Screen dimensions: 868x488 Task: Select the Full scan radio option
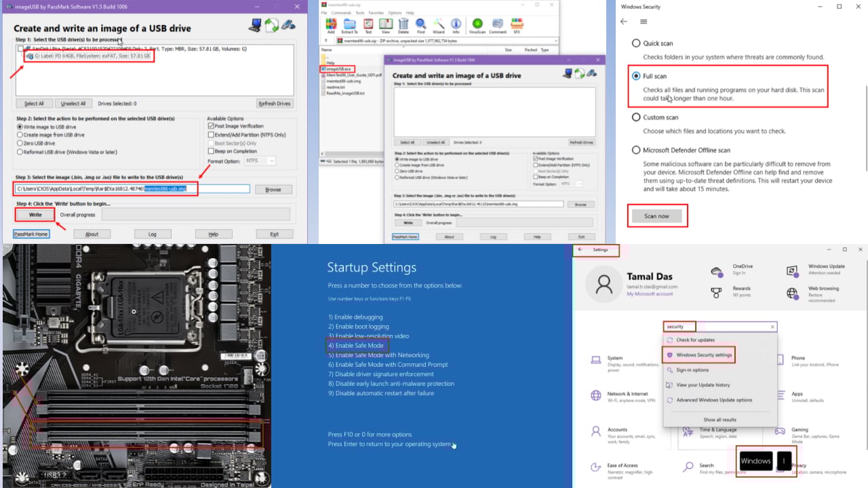(636, 76)
